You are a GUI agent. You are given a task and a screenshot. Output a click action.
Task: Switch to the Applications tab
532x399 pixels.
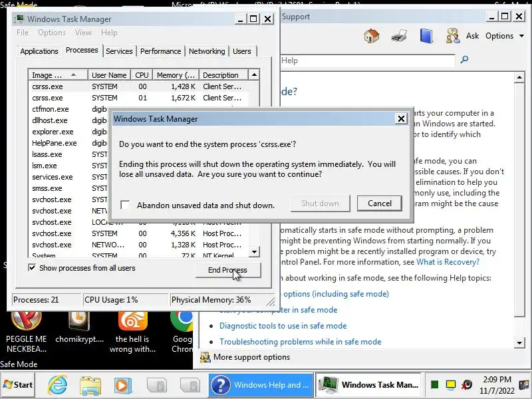click(39, 51)
